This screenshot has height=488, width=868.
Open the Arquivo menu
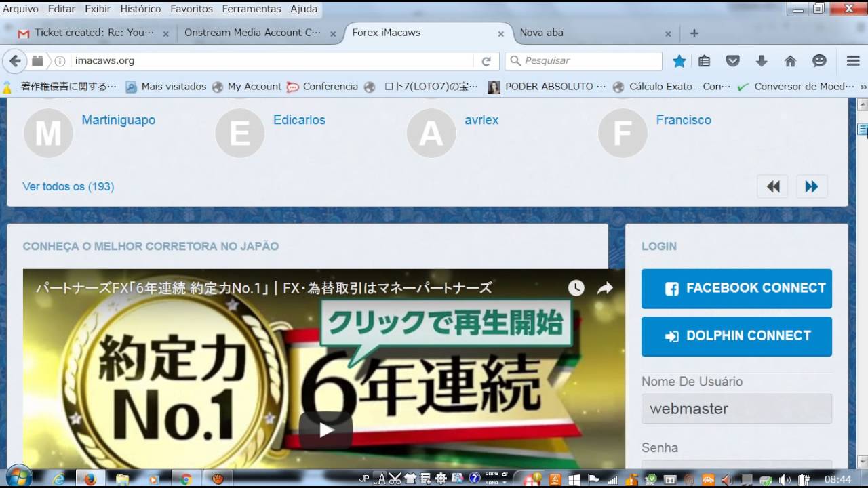[x=20, y=9]
